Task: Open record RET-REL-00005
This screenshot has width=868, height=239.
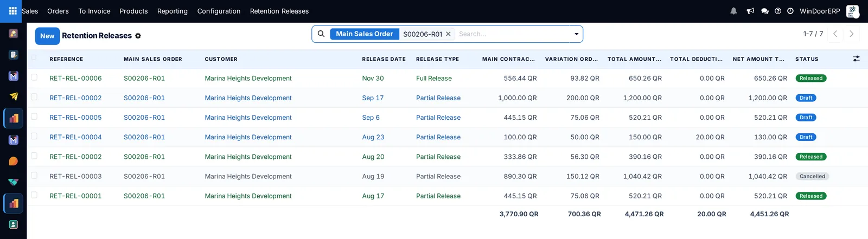Action: click(x=75, y=117)
